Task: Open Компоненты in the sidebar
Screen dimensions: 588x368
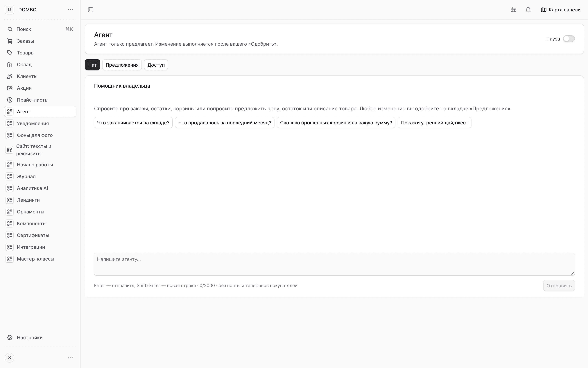Action: pyautogui.click(x=40, y=224)
